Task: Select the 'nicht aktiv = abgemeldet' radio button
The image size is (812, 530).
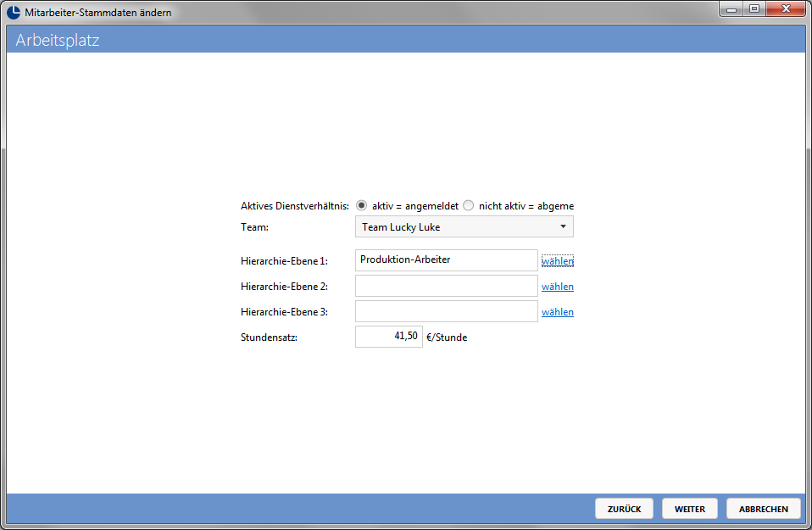Action: [469, 206]
